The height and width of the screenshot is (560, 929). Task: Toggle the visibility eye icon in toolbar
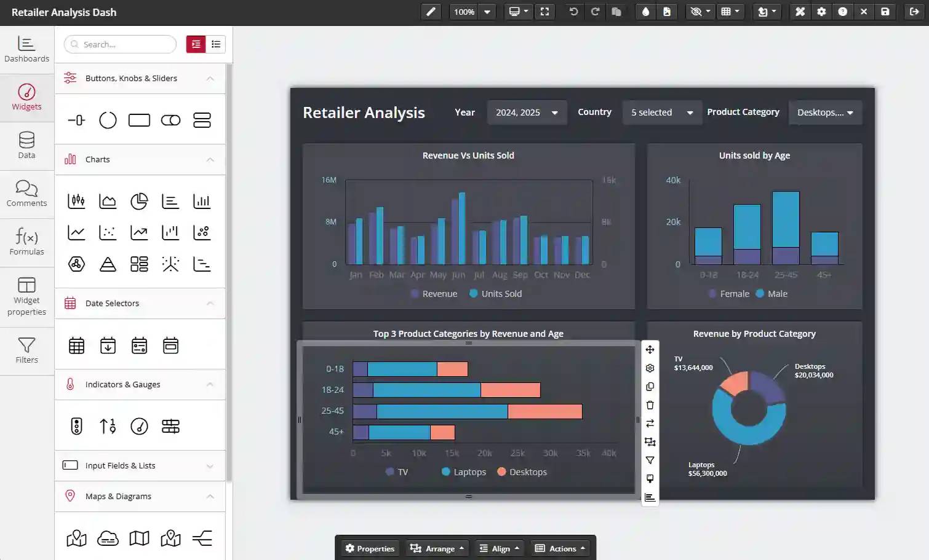click(x=696, y=12)
